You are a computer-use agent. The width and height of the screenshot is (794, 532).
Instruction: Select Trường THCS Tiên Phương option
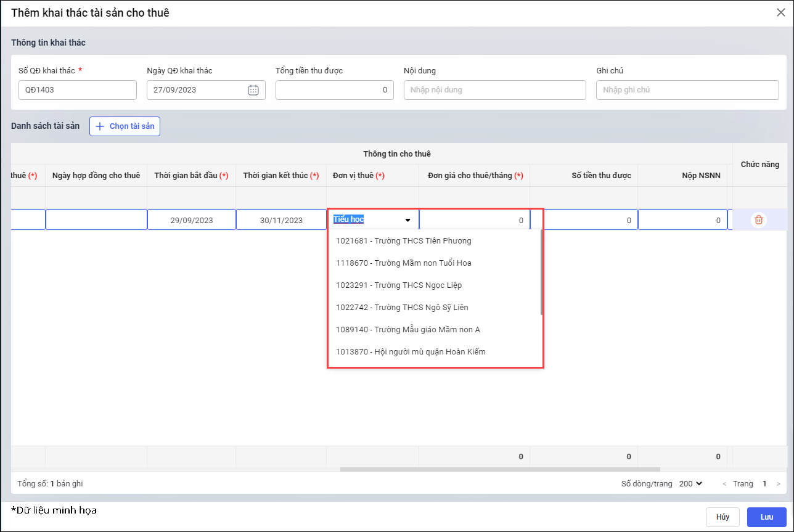click(x=403, y=241)
